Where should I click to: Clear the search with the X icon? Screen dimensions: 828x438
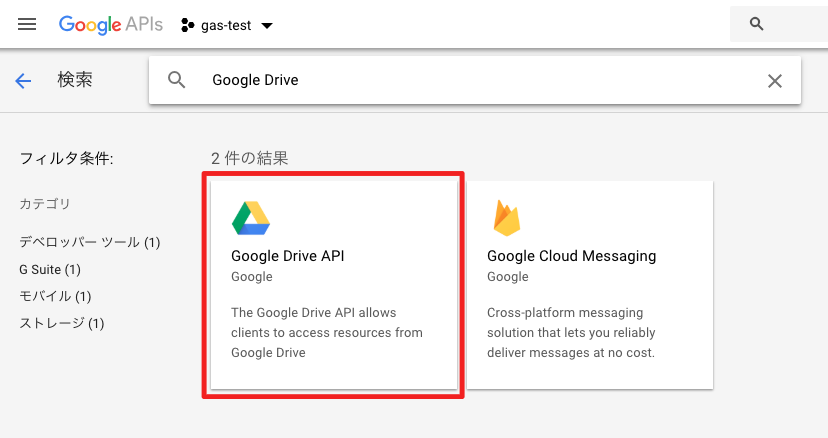coord(774,81)
